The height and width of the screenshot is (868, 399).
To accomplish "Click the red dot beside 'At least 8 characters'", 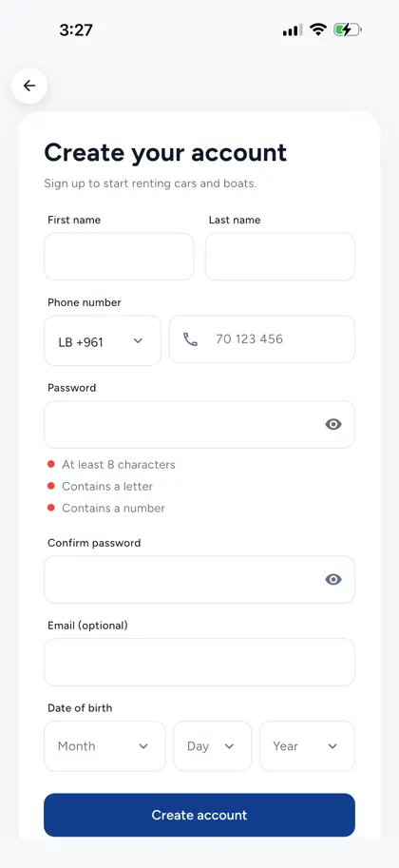I will click(51, 464).
